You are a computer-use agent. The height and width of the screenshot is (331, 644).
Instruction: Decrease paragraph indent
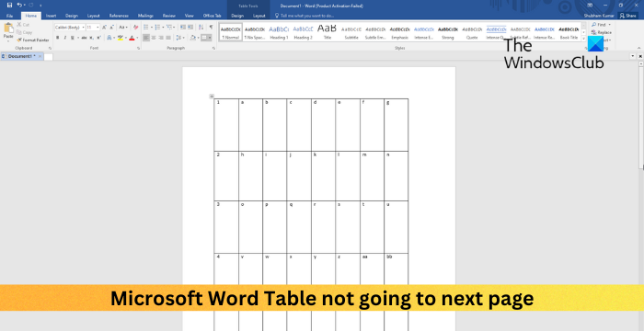click(x=182, y=27)
